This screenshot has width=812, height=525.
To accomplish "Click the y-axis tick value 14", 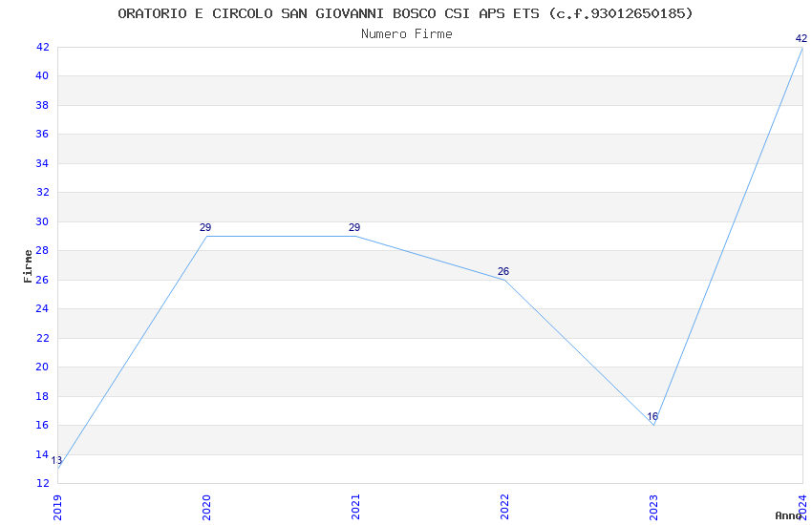I will point(42,454).
